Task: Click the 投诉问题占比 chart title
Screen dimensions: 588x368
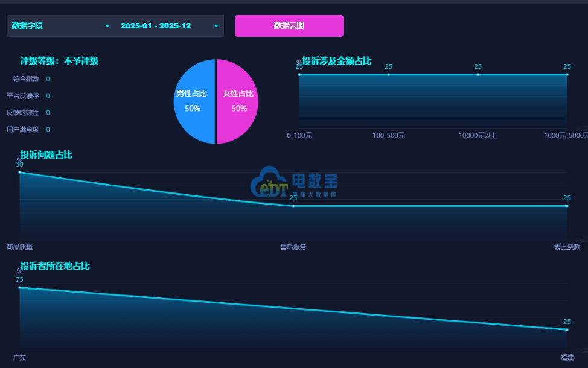Action: [46, 155]
